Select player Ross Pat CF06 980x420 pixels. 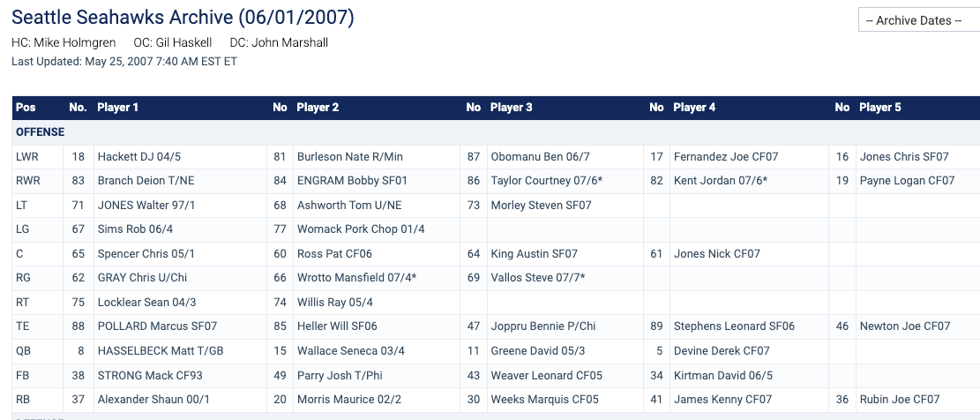tap(334, 254)
